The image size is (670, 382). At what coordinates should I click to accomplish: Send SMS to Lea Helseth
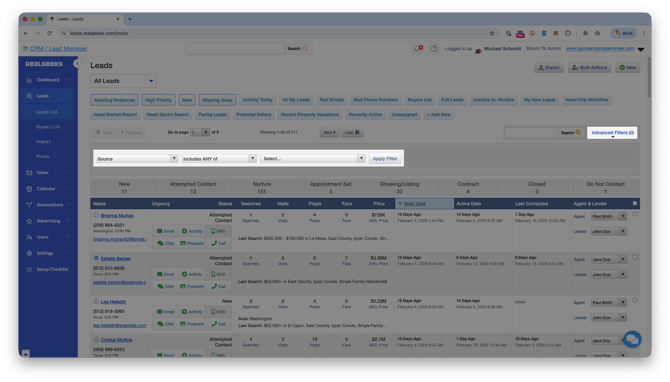point(218,312)
